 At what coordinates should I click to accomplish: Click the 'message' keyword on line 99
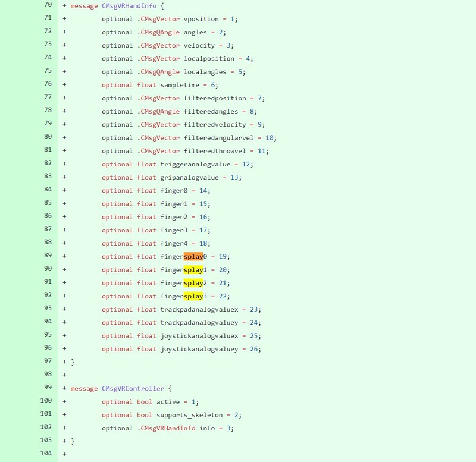pyautogui.click(x=84, y=389)
